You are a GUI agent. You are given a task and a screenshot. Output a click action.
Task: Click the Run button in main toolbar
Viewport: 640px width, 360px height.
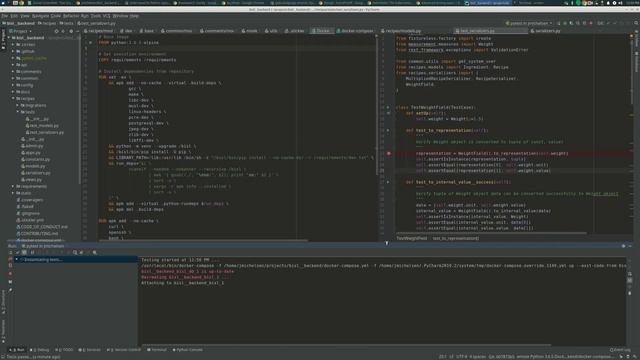[559, 23]
